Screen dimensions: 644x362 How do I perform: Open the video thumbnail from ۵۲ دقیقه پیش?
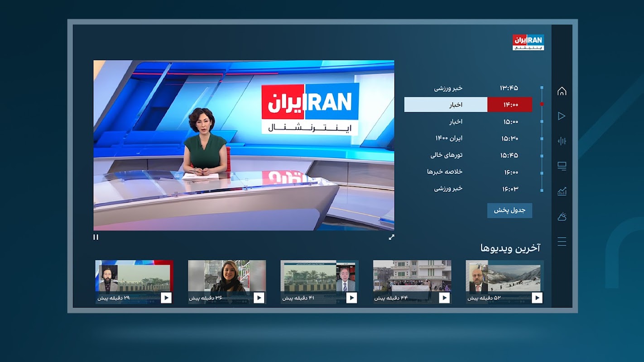505,282
